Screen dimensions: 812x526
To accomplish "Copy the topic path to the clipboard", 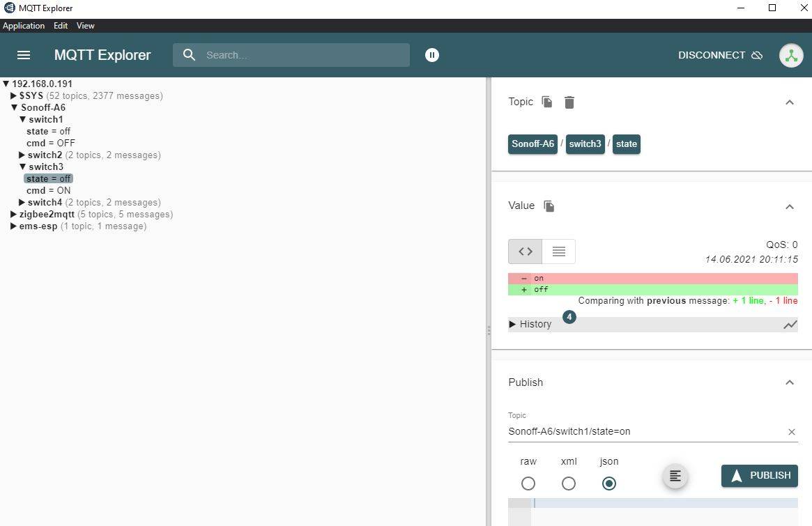I will point(547,102).
